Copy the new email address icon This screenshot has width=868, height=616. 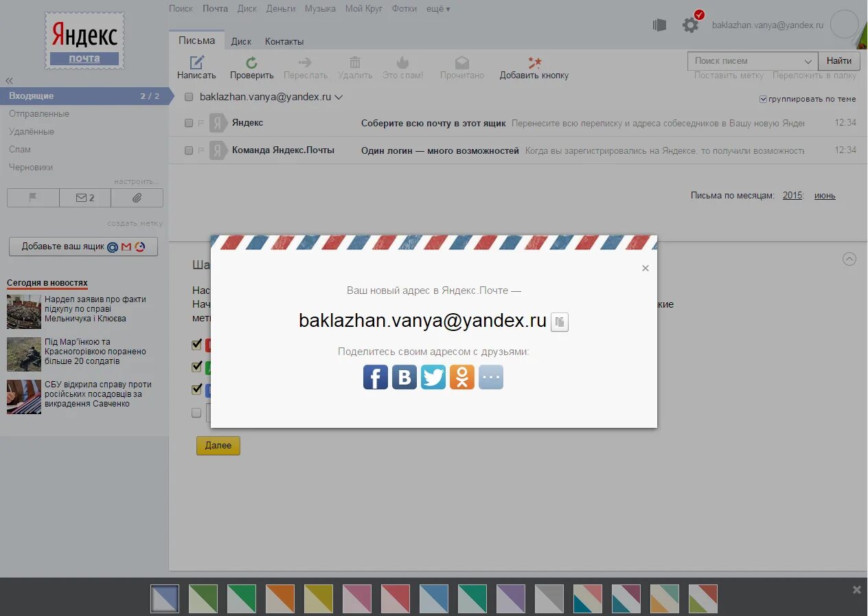point(560,321)
